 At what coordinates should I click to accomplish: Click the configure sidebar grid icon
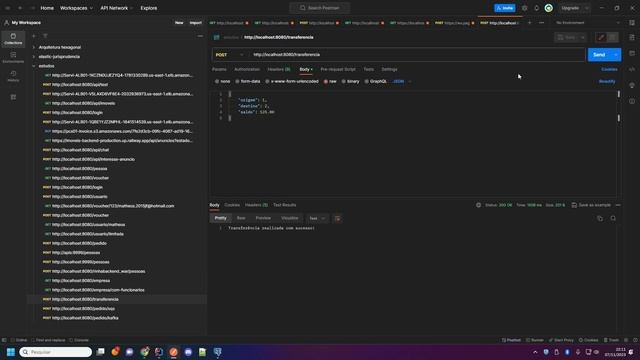point(13,97)
